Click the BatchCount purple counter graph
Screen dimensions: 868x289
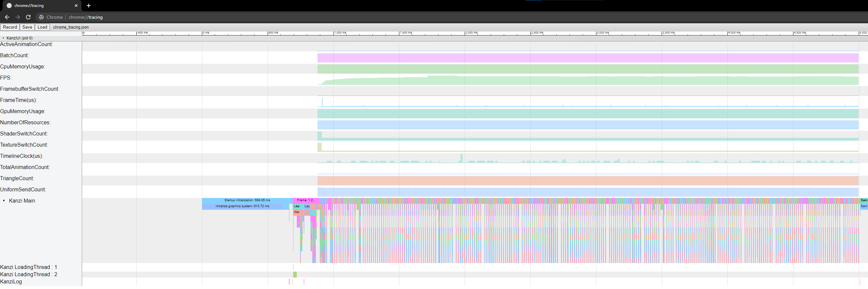point(588,58)
